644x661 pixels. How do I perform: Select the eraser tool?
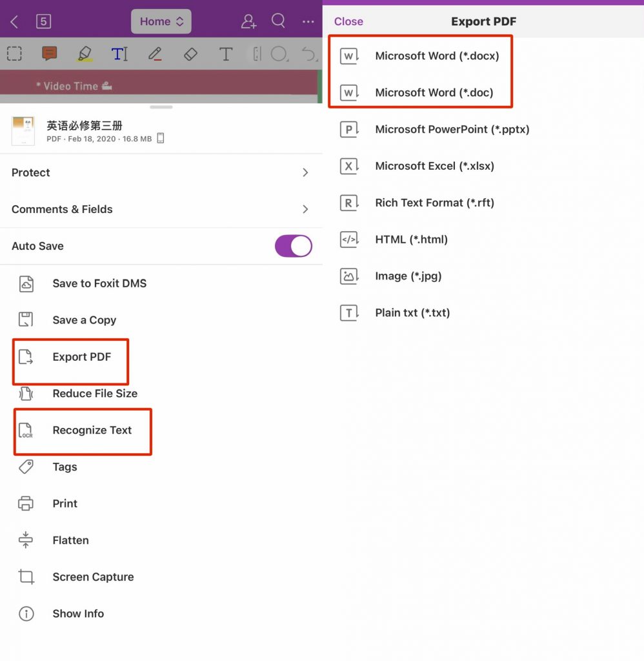(190, 54)
